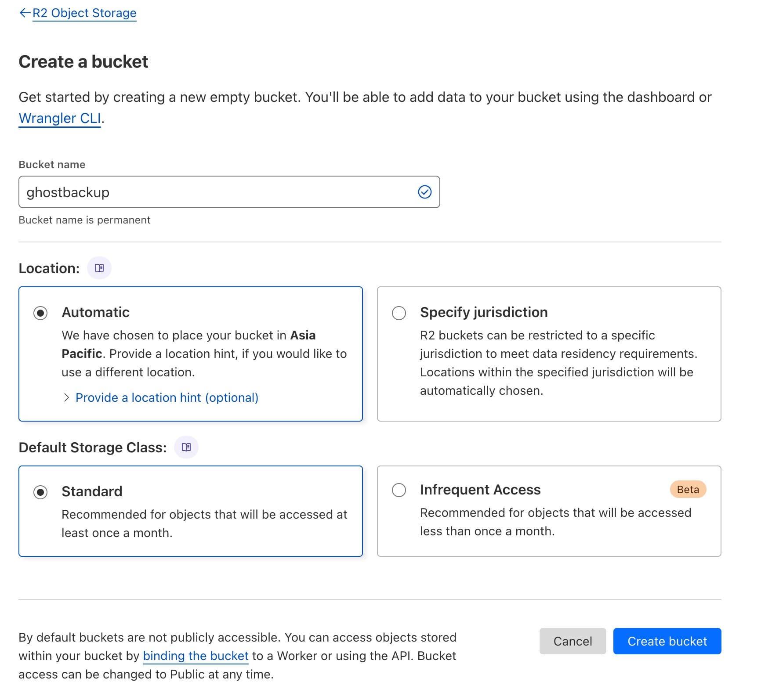Click the bucket name validation checkmark icon

424,192
